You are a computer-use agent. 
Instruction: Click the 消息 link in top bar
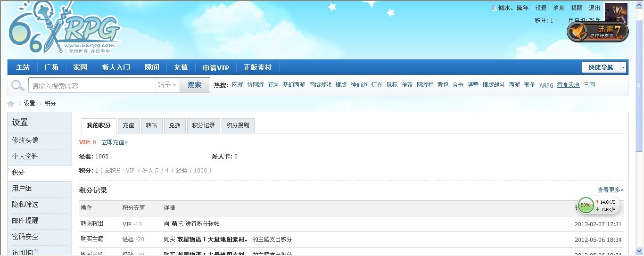coord(559,8)
